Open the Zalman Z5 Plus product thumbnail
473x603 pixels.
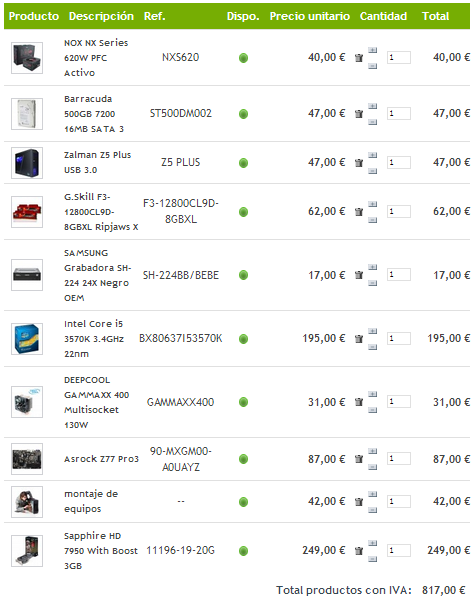pyautogui.click(x=27, y=163)
